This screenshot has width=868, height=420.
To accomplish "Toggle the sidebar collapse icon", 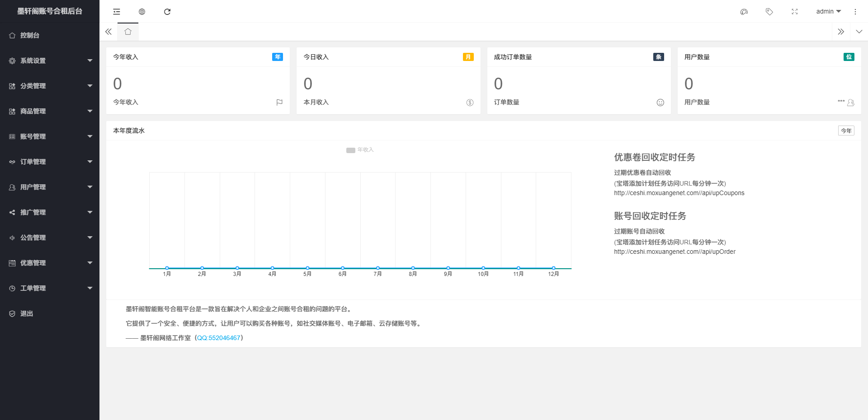I will [x=117, y=12].
